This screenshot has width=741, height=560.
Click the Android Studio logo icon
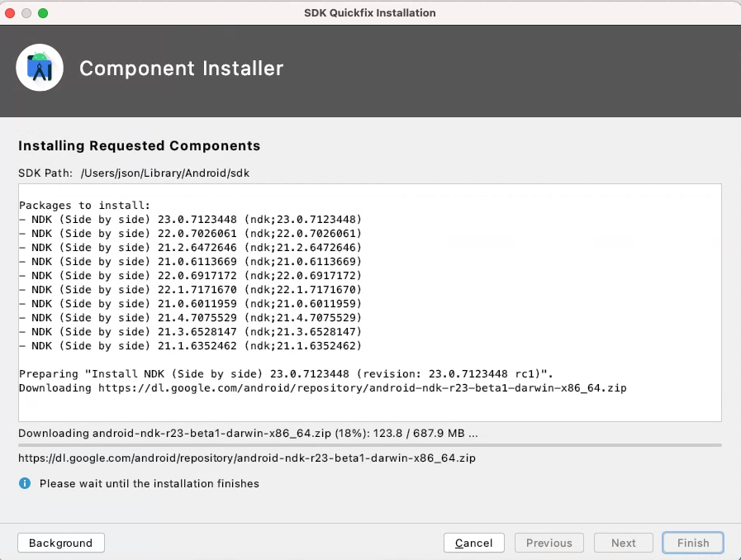[40, 68]
